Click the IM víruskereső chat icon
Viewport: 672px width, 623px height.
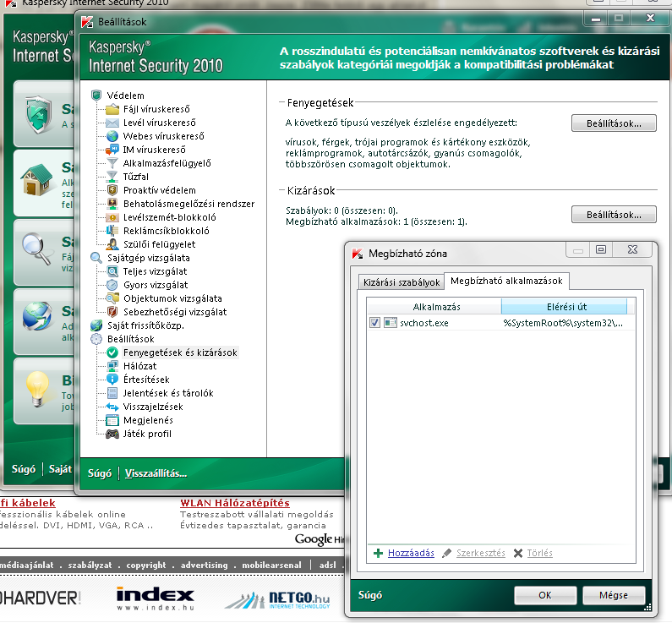pos(112,150)
